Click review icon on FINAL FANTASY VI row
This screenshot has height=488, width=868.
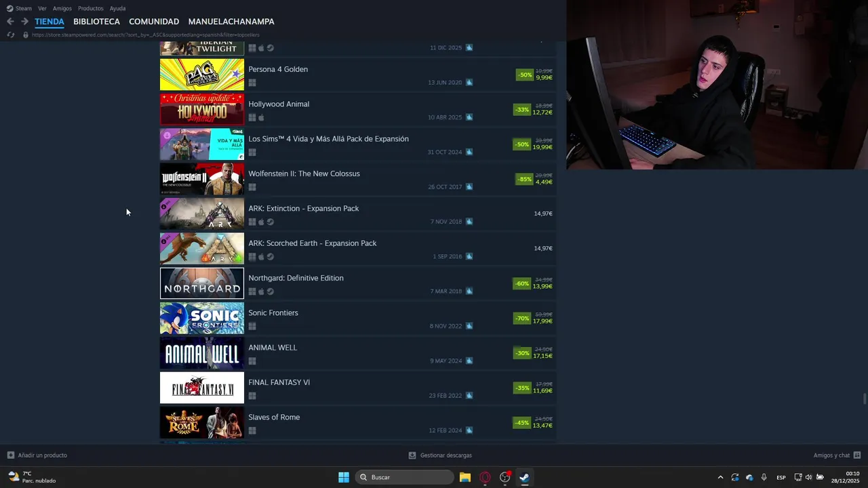469,396
